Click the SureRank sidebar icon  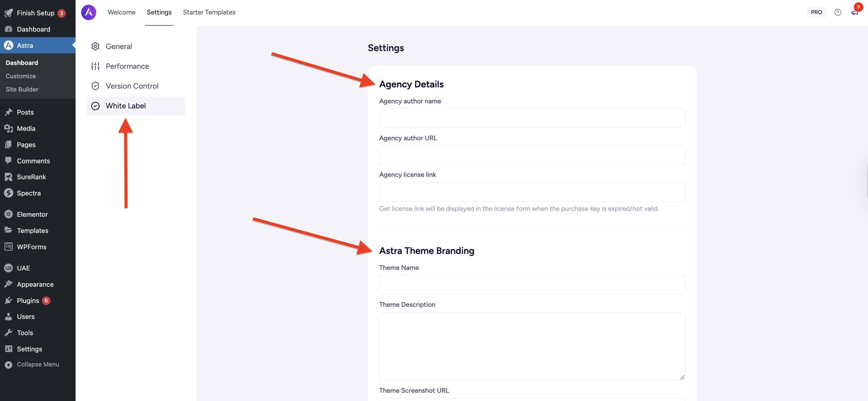pos(9,177)
